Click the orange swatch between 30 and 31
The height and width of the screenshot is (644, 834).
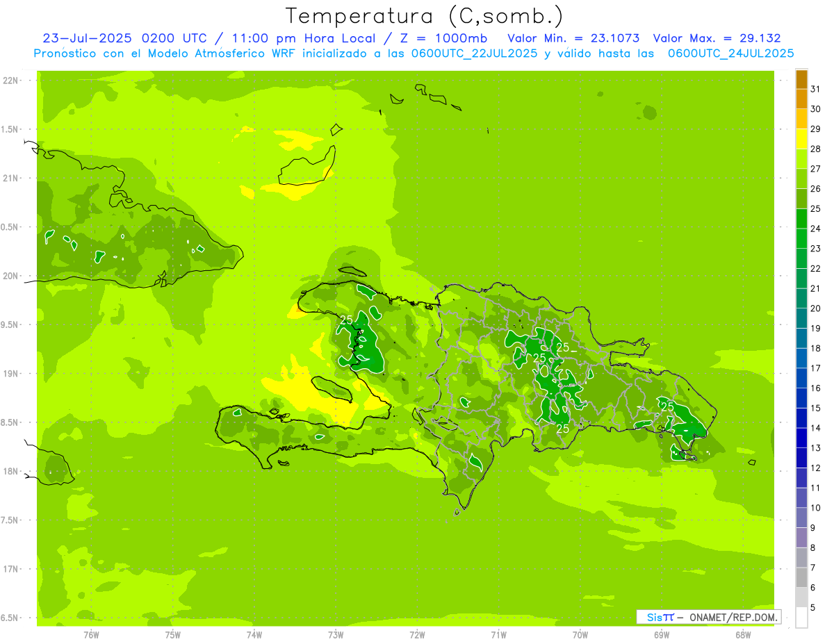tap(801, 99)
